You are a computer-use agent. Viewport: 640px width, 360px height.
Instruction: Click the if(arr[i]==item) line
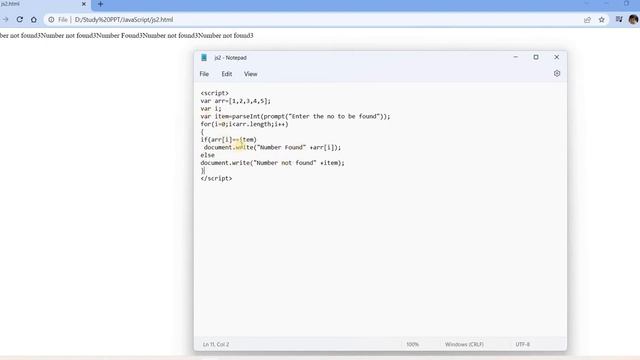pos(228,140)
